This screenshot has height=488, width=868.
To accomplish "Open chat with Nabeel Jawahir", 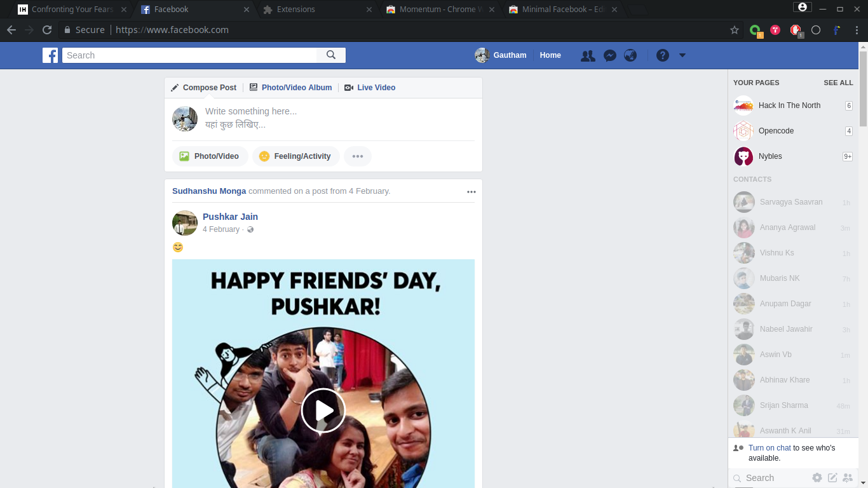I will pyautogui.click(x=792, y=329).
